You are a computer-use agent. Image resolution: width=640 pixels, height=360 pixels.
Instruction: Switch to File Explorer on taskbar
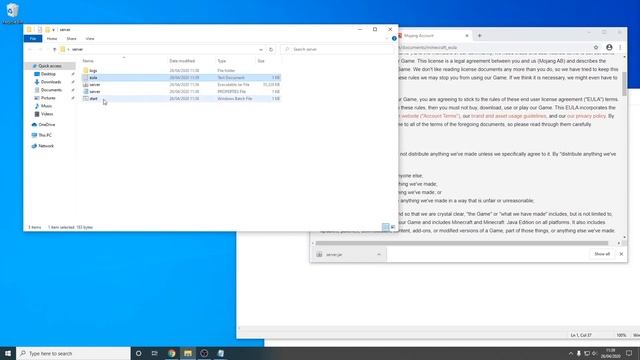(188, 353)
